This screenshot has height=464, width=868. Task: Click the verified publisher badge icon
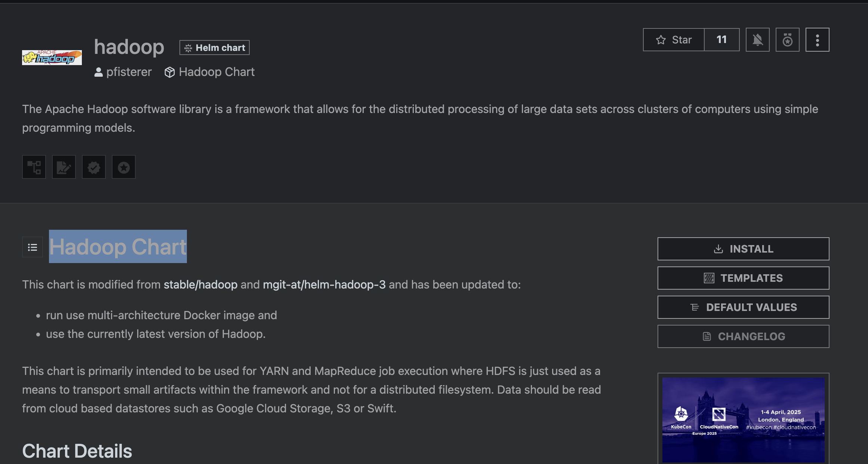click(x=94, y=167)
